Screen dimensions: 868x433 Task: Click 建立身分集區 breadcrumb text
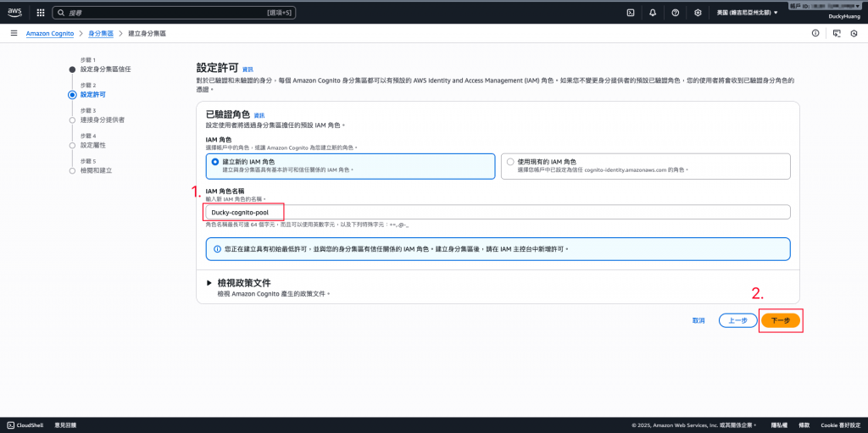click(147, 34)
